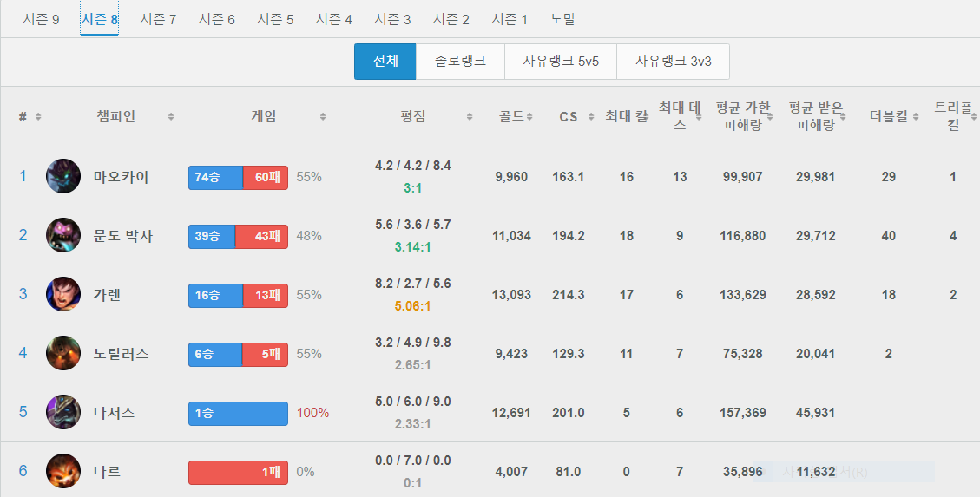Sort by the CS column arrows
Screen dimensions: 980x497
pos(591,117)
